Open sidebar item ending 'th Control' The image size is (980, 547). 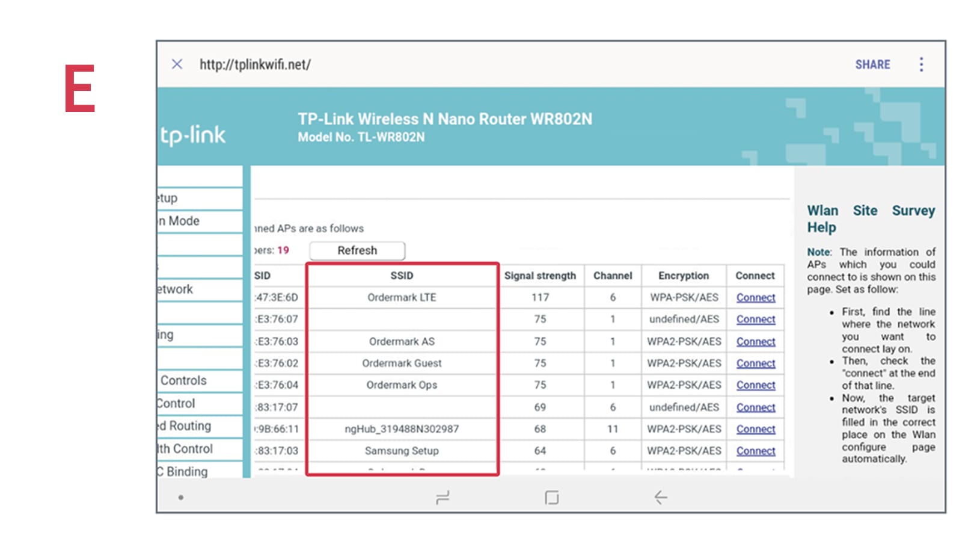(200, 448)
